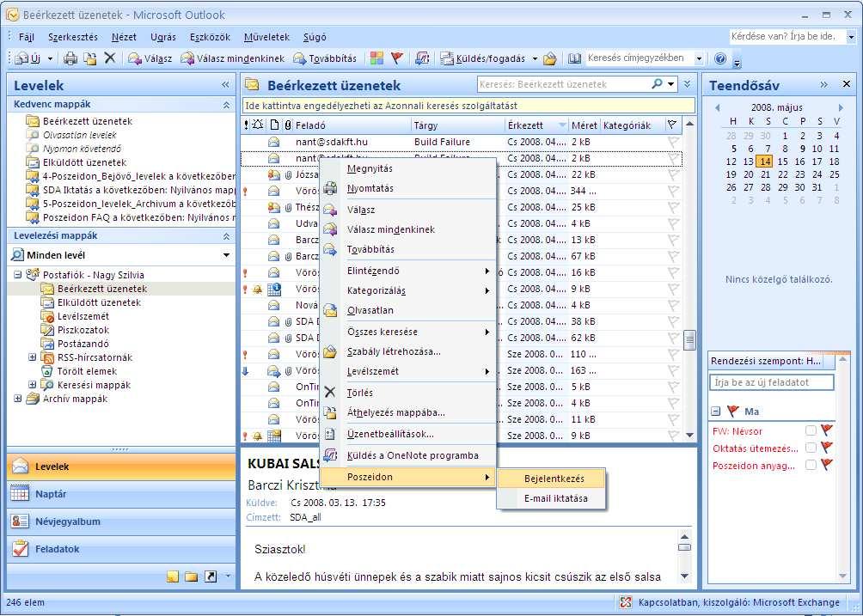863x616 pixels.
Task: Open the Poszeidon submenu entry
Action: tap(407, 477)
